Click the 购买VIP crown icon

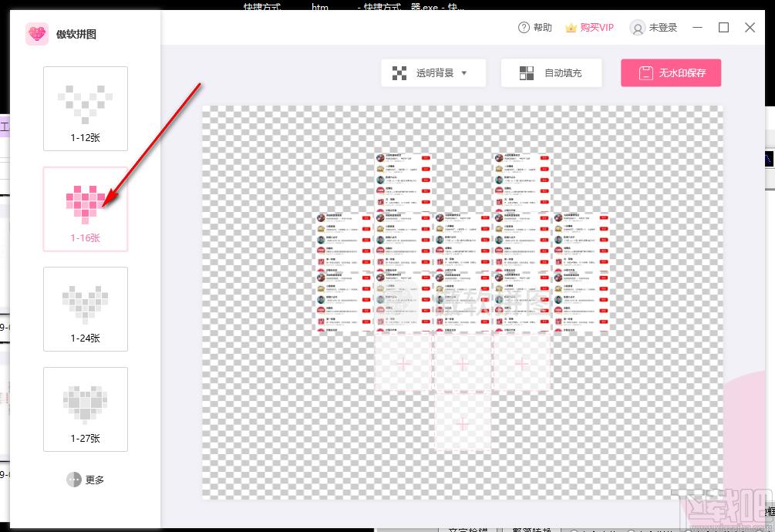(x=571, y=28)
